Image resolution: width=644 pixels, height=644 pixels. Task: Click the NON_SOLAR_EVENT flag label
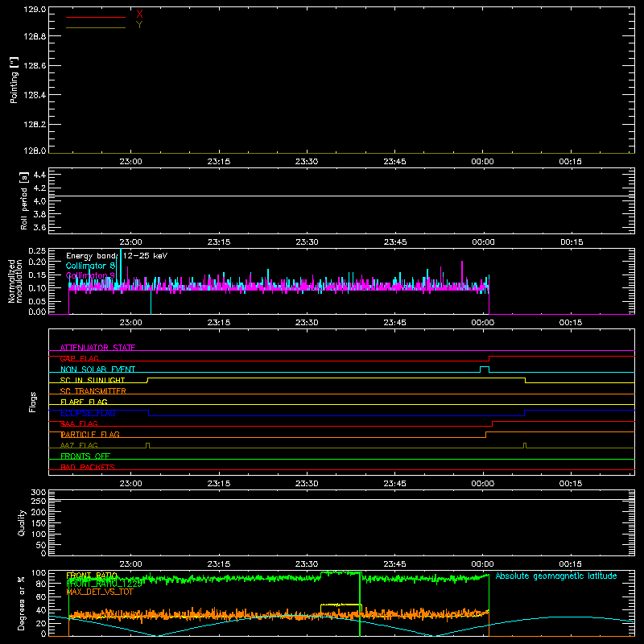[97, 369]
